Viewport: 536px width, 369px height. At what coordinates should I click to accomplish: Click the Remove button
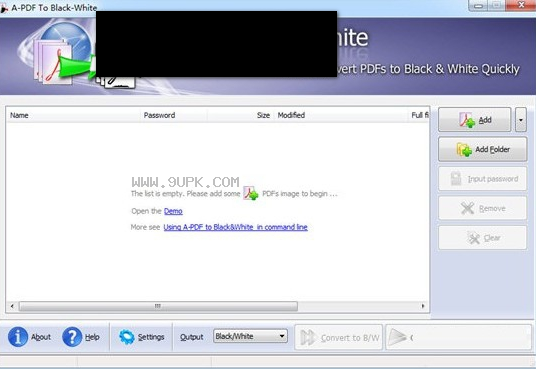[x=482, y=208]
